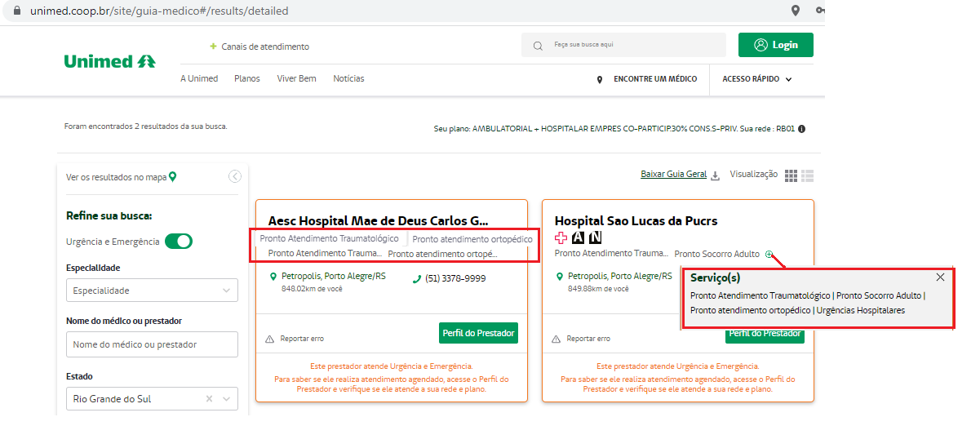Collapse the filter sidebar with the arrow circle
This screenshot has width=980, height=426.
235,176
